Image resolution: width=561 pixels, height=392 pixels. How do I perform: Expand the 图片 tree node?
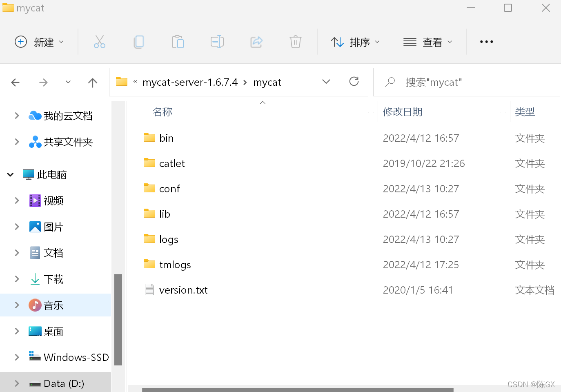pos(17,227)
